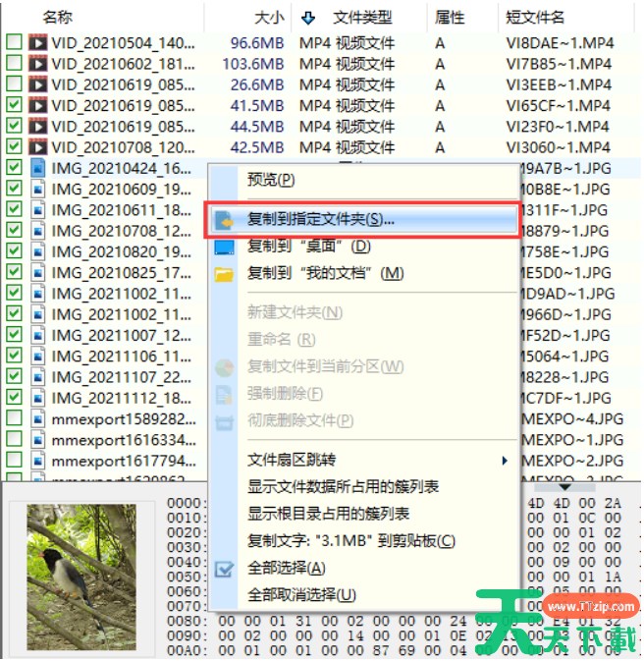Toggle checkbox of 26.6MB video file

coord(15,83)
